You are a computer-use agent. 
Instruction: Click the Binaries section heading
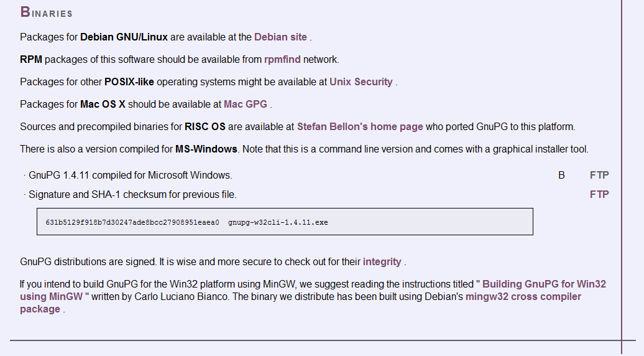(x=46, y=12)
